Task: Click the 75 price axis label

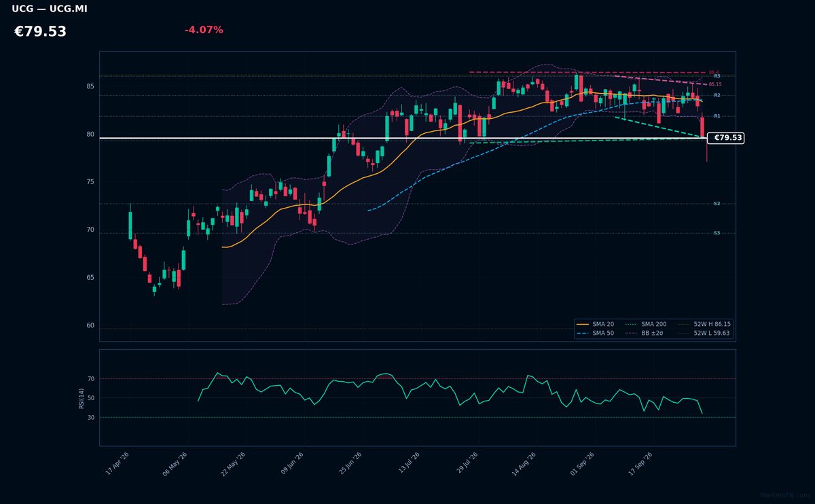Action: (x=90, y=182)
